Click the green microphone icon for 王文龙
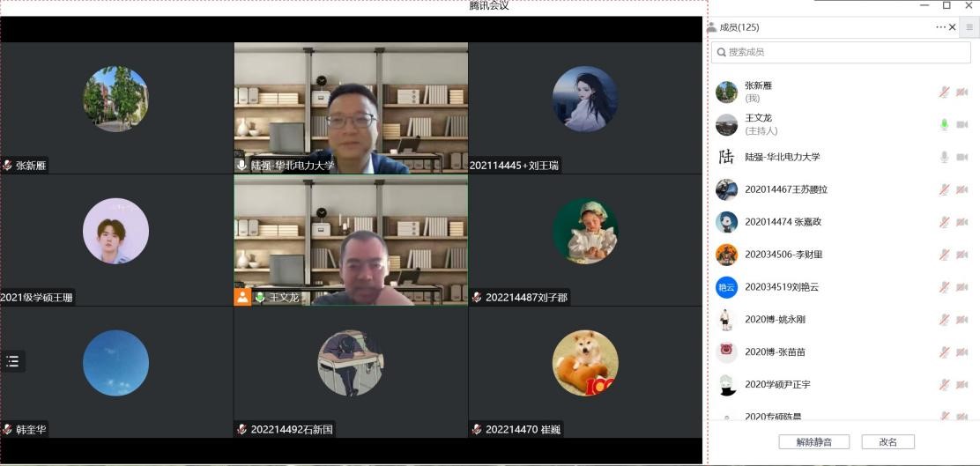Image resolution: width=980 pixels, height=466 pixels. 944,124
